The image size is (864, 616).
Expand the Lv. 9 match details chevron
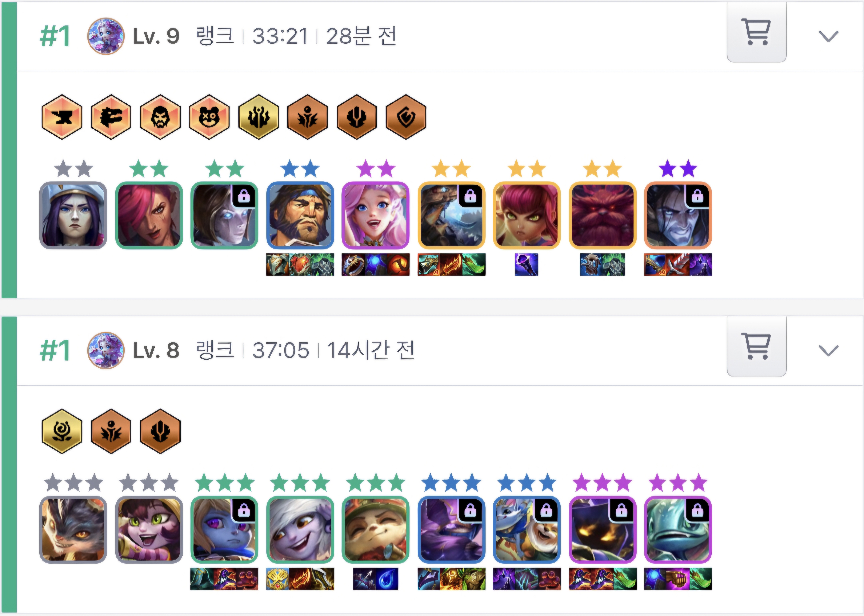coord(828,36)
